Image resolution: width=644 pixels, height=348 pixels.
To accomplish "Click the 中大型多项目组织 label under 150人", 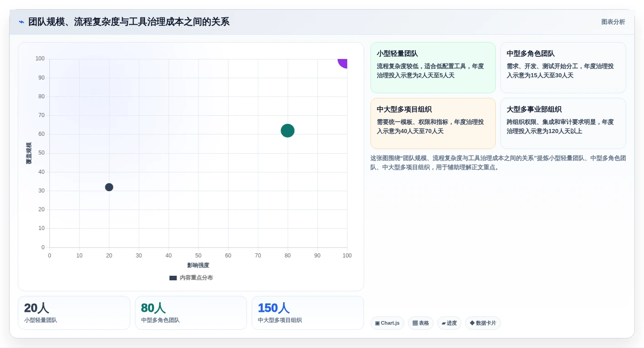I will point(280,321).
